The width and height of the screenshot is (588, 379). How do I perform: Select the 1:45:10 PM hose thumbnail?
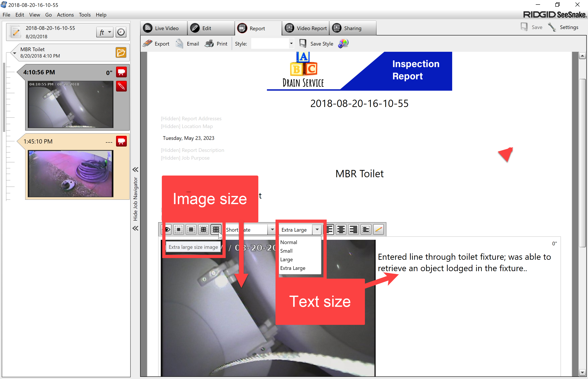[x=70, y=174]
